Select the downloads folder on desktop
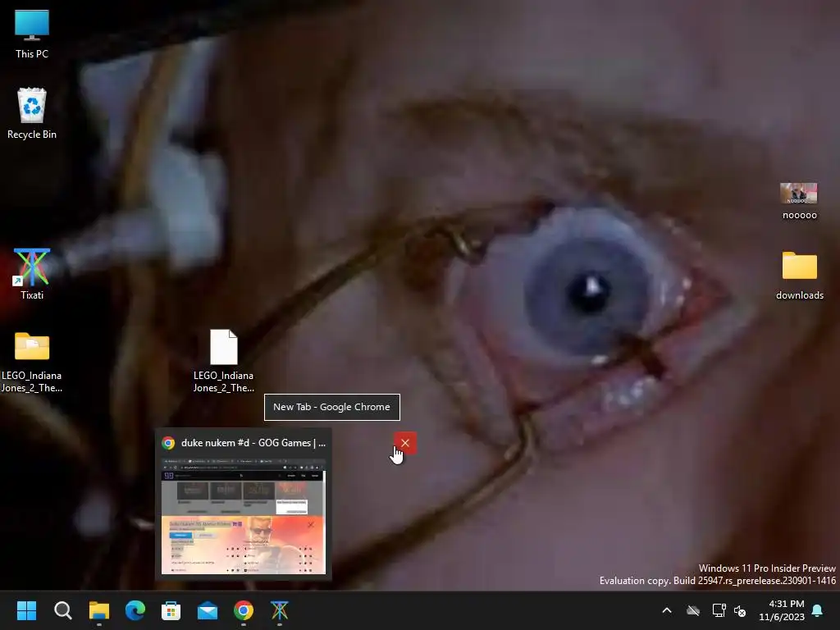Screen dimensions: 840x630 coord(799,276)
